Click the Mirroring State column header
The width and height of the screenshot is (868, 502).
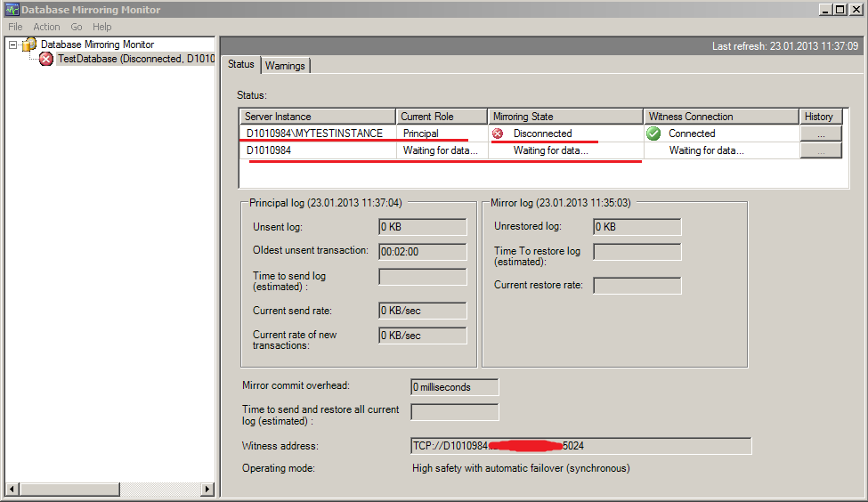tap(564, 117)
